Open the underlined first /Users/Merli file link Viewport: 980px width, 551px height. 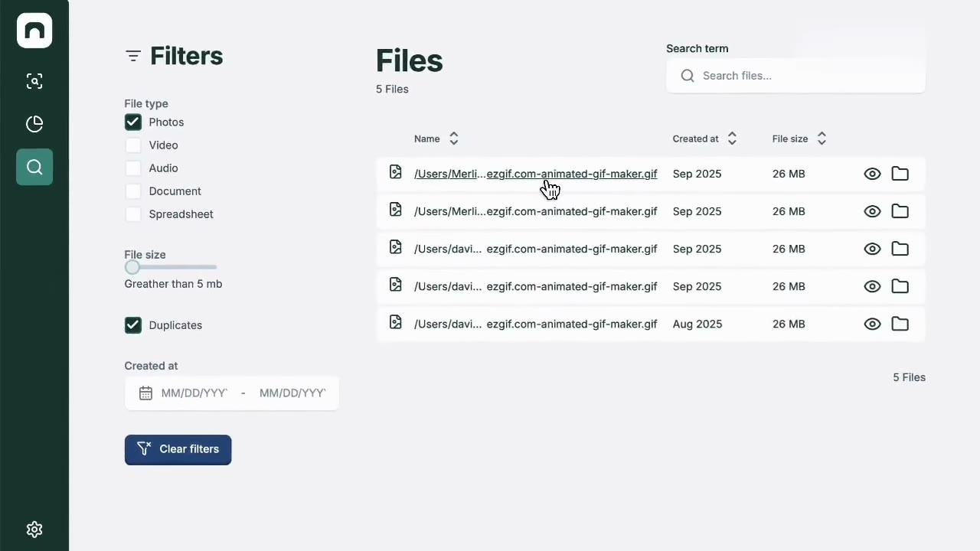pos(535,174)
